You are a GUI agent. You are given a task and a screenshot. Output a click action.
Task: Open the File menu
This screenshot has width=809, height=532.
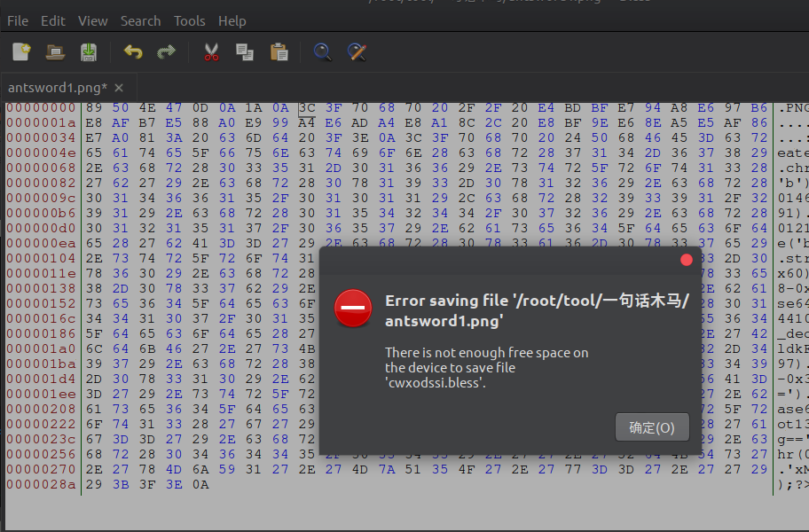[18, 20]
